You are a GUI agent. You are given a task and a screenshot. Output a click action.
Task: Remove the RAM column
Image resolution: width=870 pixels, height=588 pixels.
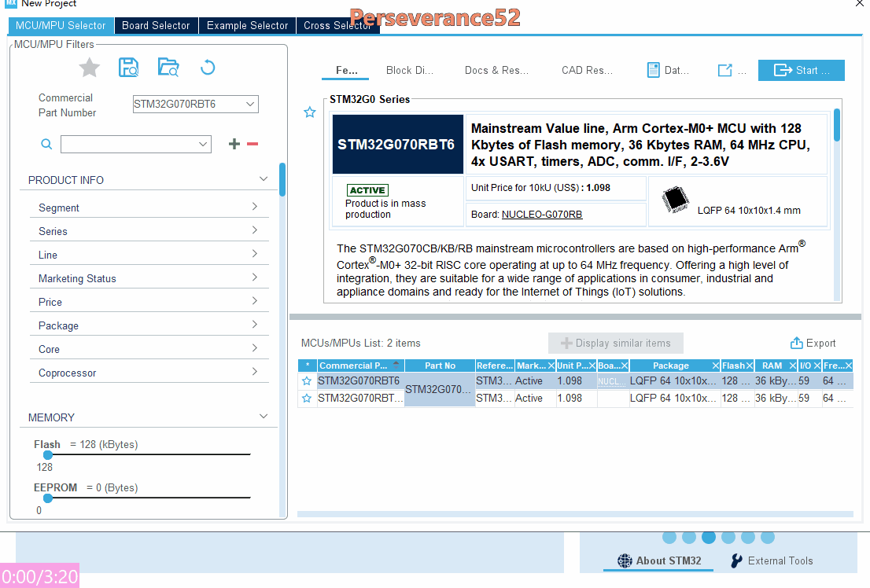(793, 366)
